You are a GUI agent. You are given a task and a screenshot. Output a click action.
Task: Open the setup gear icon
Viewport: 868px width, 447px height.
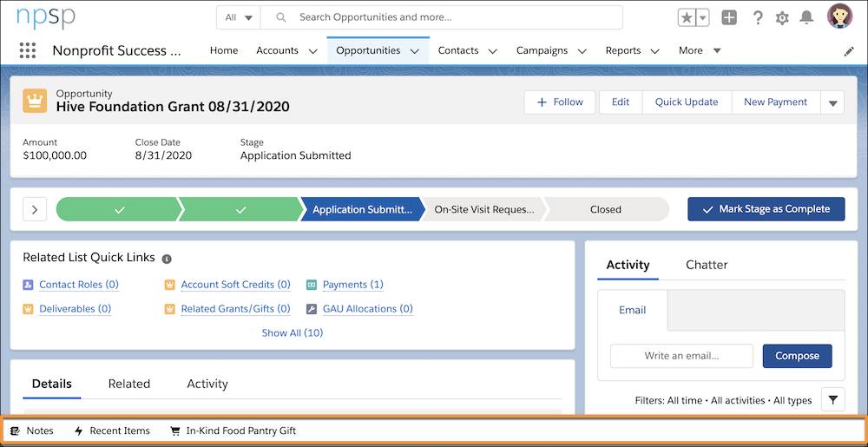pyautogui.click(x=782, y=18)
